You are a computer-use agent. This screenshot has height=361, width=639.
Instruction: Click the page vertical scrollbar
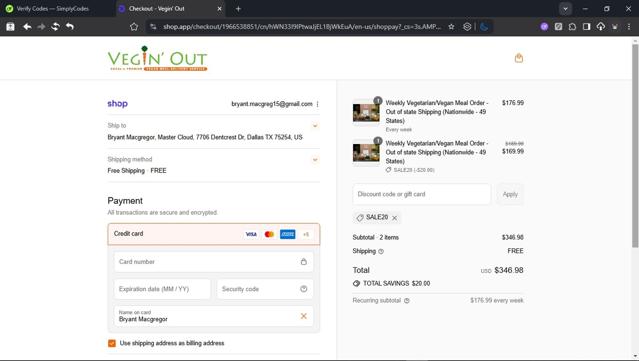tap(635, 145)
